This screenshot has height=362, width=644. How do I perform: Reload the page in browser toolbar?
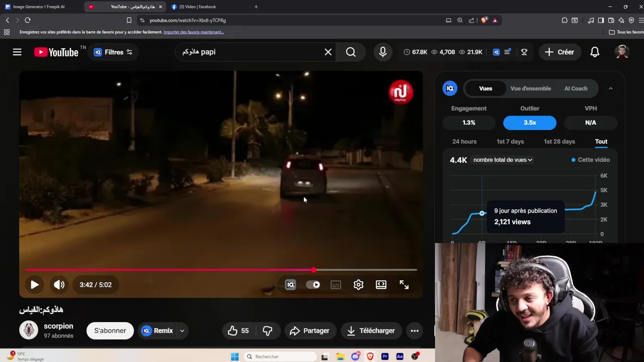click(28, 20)
